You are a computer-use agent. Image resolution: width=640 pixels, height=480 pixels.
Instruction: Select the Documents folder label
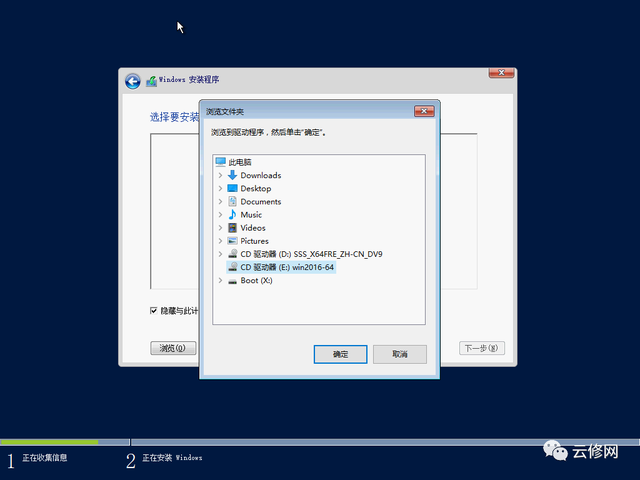click(x=261, y=201)
